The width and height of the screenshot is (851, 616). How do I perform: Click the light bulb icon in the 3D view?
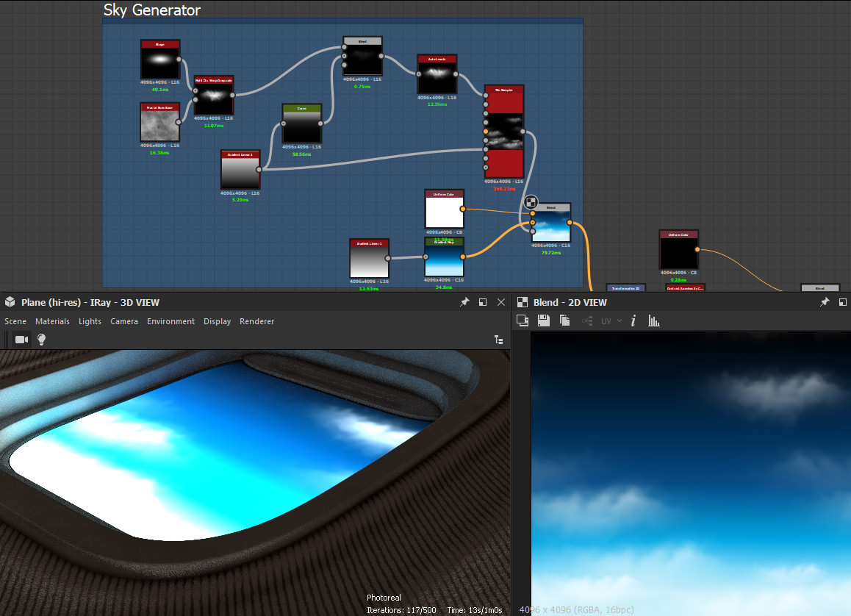[x=41, y=340]
